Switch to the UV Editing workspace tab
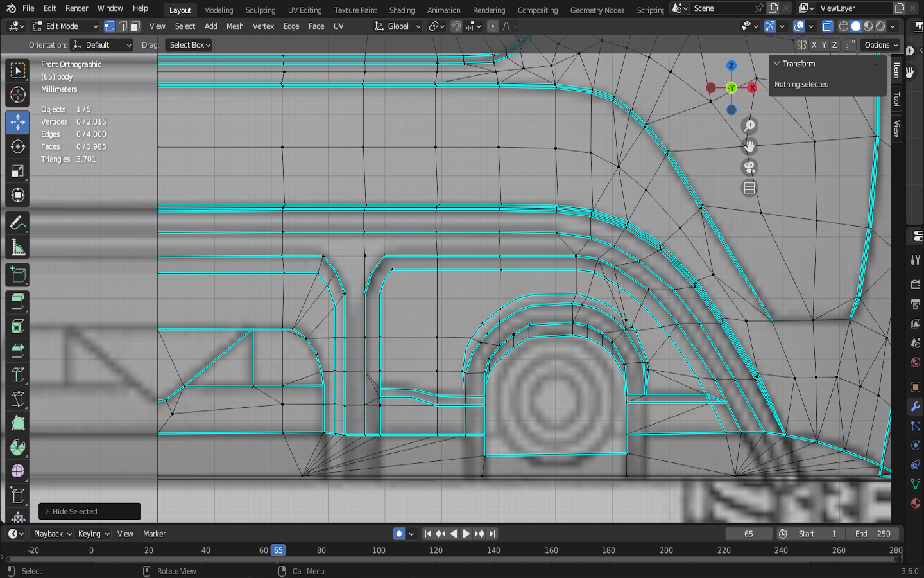 coord(305,10)
